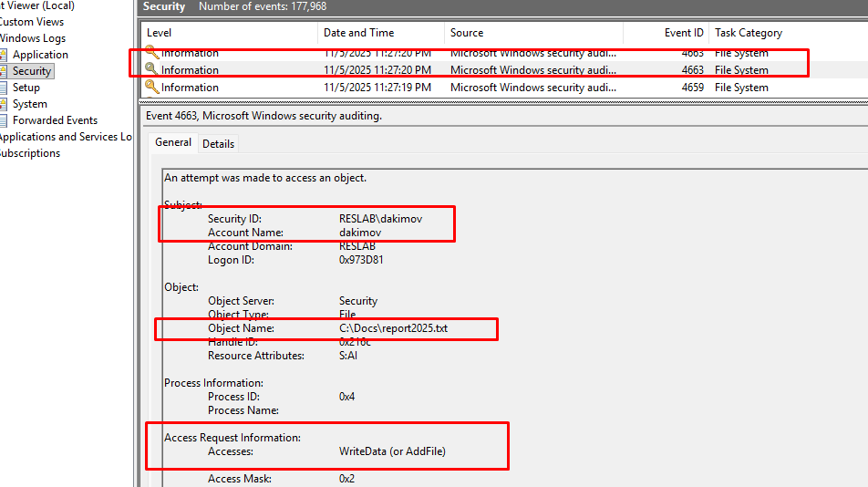Click the Security log icon in tree
The image size is (868, 487).
(4, 71)
